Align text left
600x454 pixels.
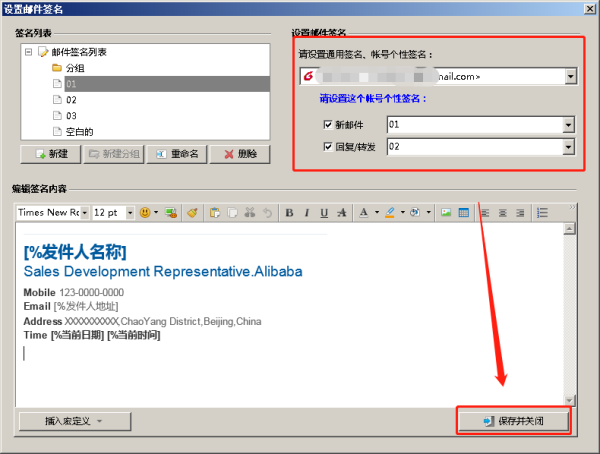tap(485, 212)
